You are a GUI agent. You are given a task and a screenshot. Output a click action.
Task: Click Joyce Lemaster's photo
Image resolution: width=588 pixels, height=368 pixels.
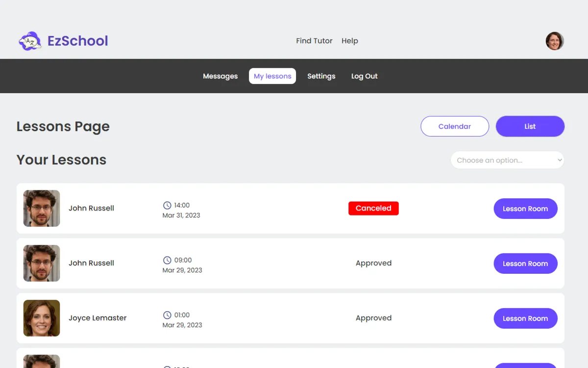click(x=42, y=318)
